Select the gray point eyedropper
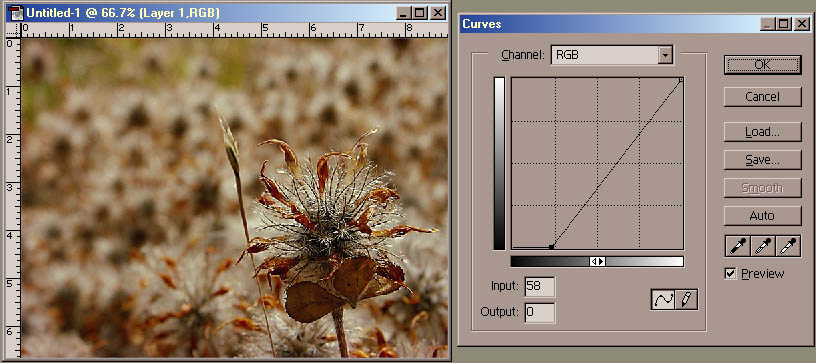The image size is (816, 363). pos(763,246)
